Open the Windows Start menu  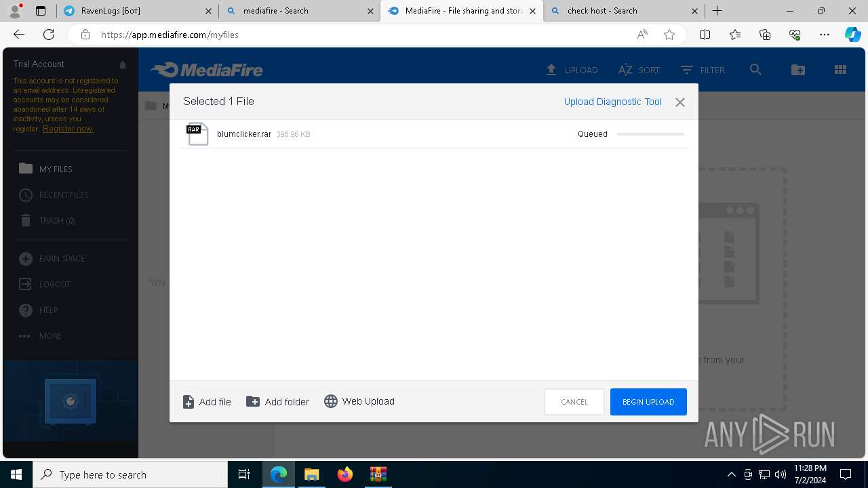pos(16,474)
